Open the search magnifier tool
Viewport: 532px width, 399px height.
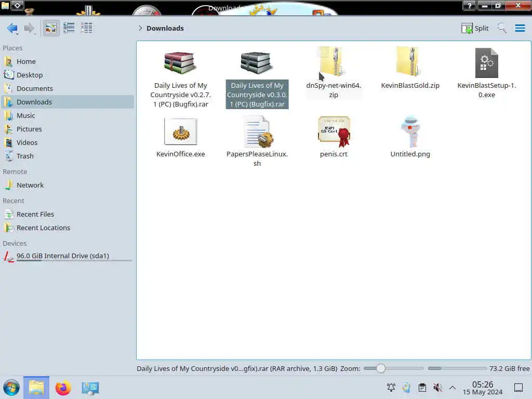[x=502, y=28]
